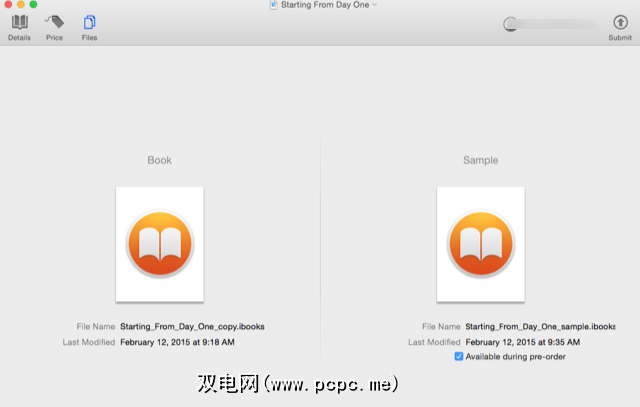Maximize window with the green button
The image size is (640, 407).
tap(33, 4)
